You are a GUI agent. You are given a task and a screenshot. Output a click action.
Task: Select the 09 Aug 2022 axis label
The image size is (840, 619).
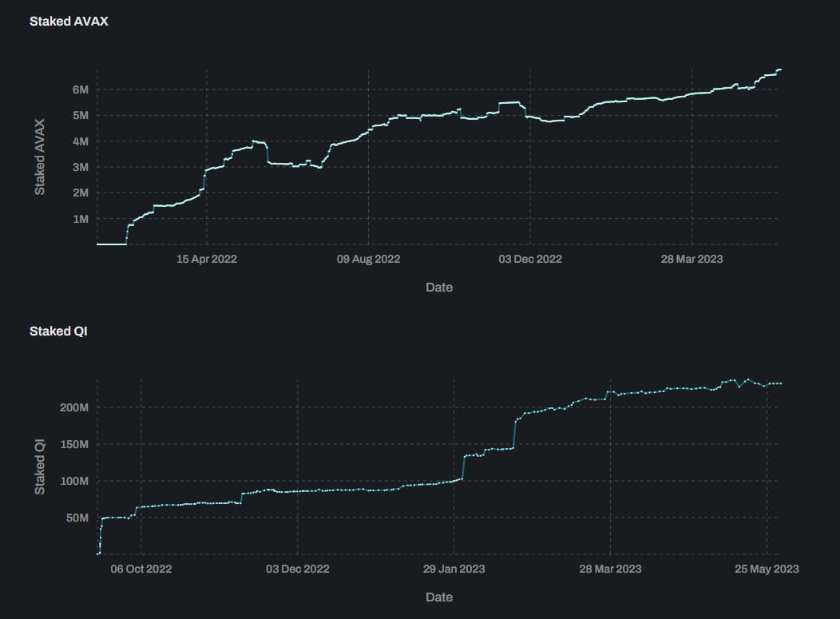click(x=367, y=259)
